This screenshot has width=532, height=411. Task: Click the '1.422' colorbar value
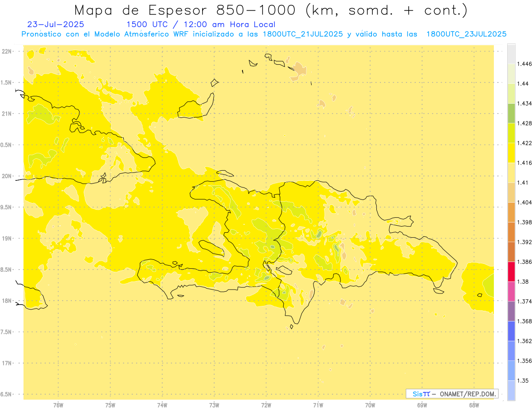pyautogui.click(x=524, y=143)
